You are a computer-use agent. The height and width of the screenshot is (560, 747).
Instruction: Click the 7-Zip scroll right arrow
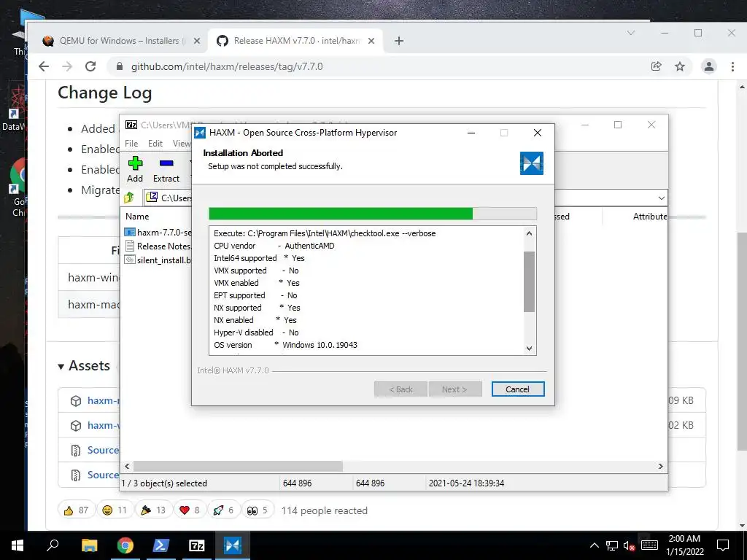[x=661, y=466]
